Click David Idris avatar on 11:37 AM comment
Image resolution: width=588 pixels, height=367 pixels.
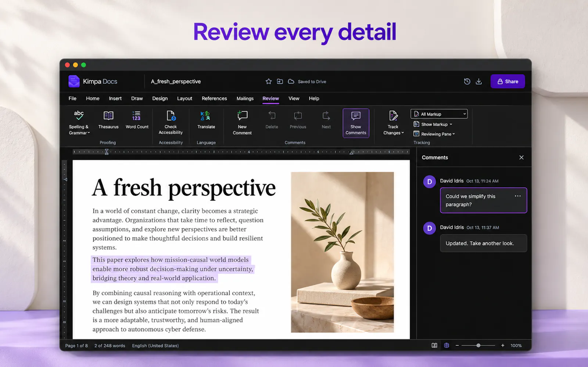click(x=430, y=228)
